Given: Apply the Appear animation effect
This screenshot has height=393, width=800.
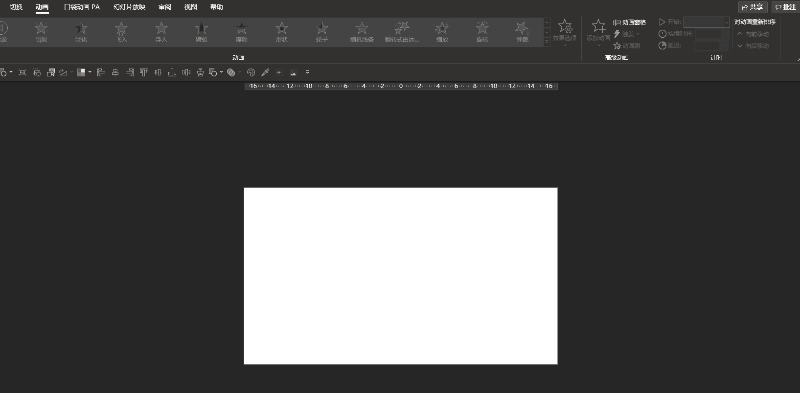Looking at the screenshot, I should point(41,32).
